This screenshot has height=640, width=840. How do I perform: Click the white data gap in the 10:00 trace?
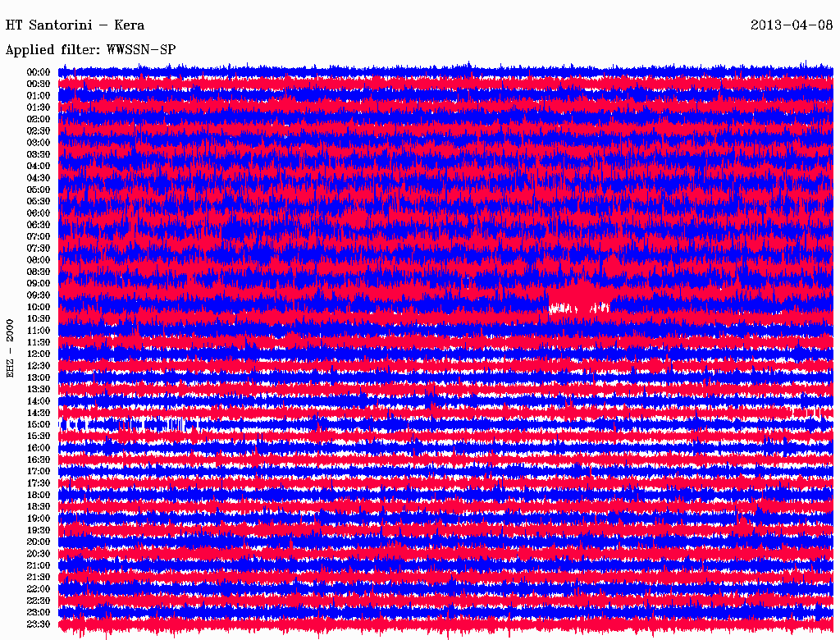[x=577, y=308]
